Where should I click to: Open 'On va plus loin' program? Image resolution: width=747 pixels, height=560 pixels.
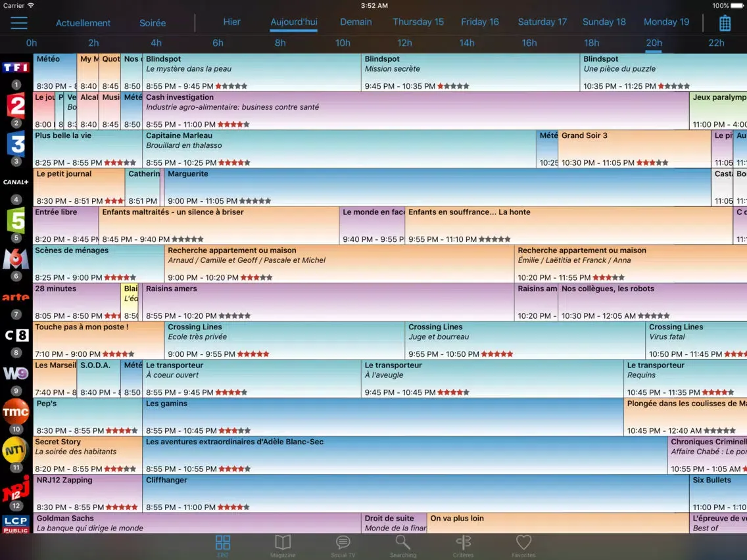pyautogui.click(x=558, y=523)
